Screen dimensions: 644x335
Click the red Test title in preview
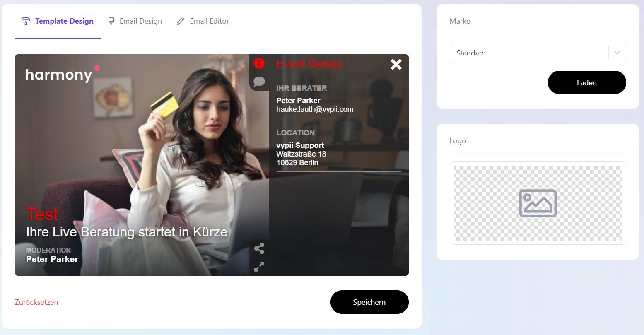(42, 214)
